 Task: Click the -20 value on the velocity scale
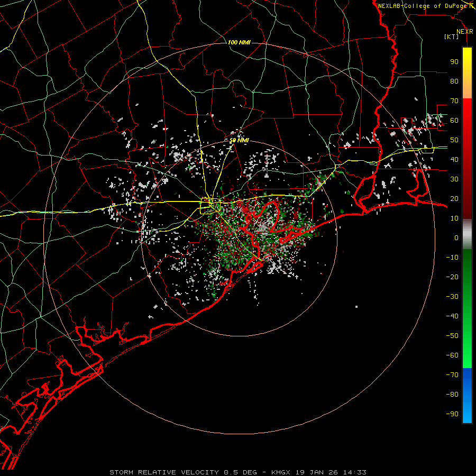coord(452,277)
